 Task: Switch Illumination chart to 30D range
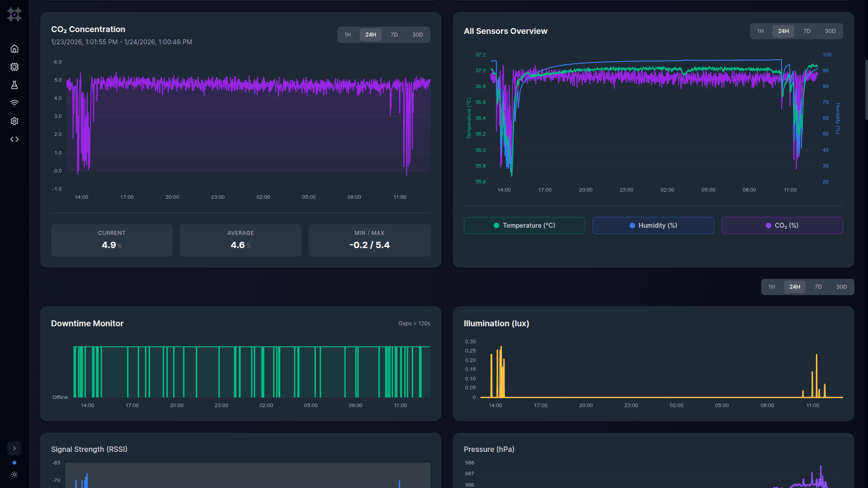tap(842, 286)
